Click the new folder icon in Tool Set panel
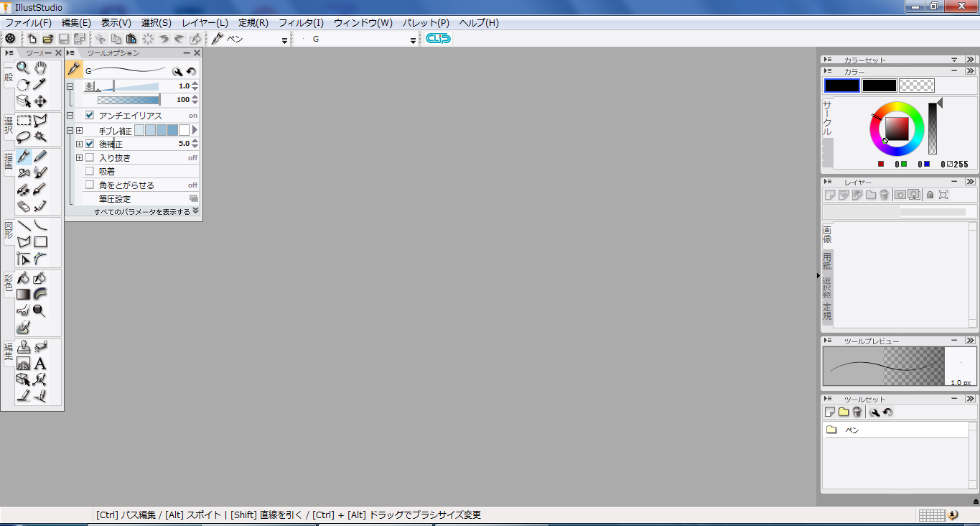 (x=844, y=412)
